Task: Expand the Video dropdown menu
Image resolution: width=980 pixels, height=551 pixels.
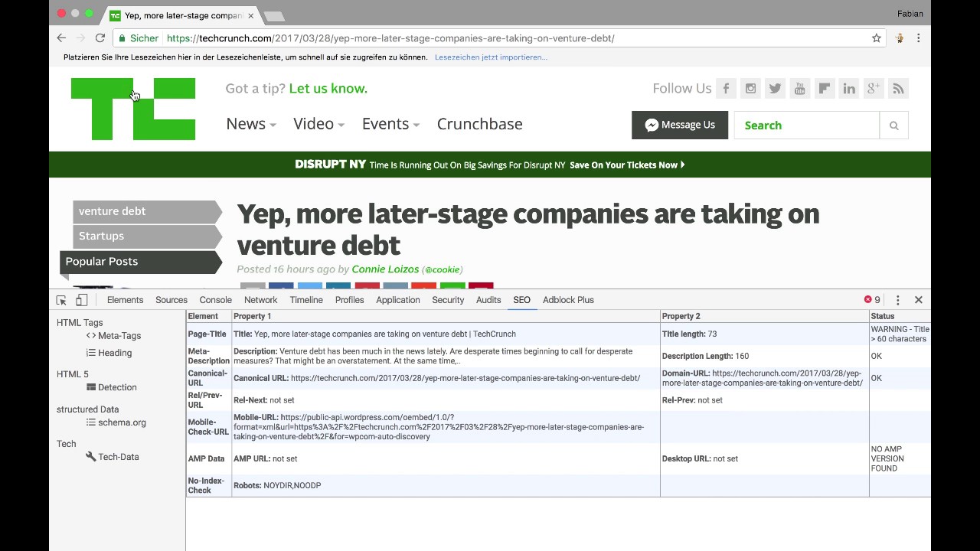Action: (318, 124)
